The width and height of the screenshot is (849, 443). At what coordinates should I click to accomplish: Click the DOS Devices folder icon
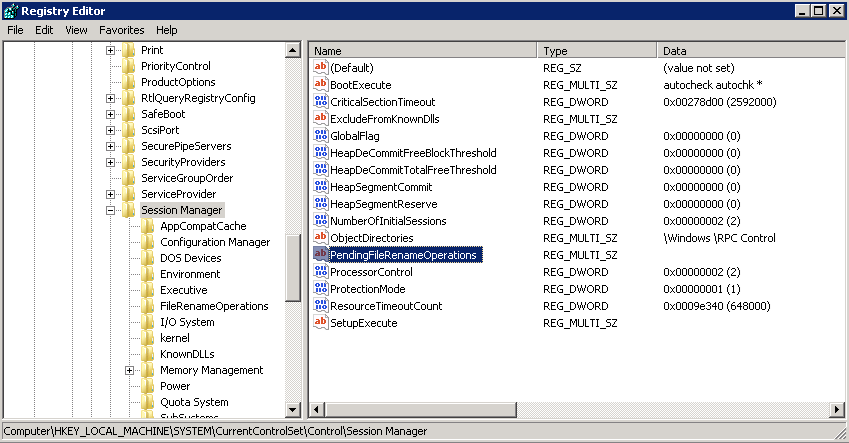point(148,258)
